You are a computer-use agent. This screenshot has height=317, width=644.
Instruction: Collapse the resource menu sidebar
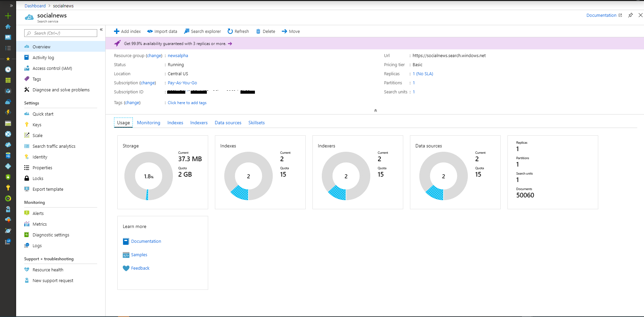point(101,30)
